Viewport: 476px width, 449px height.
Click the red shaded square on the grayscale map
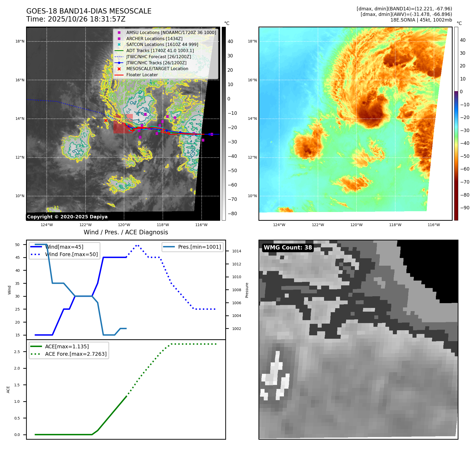click(123, 124)
